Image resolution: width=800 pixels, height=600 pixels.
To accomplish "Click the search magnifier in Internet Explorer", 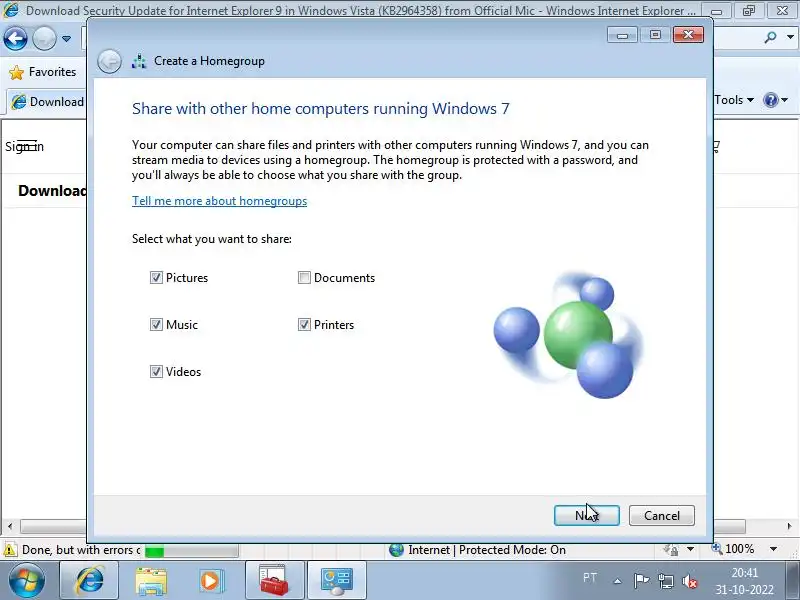I will coord(770,37).
